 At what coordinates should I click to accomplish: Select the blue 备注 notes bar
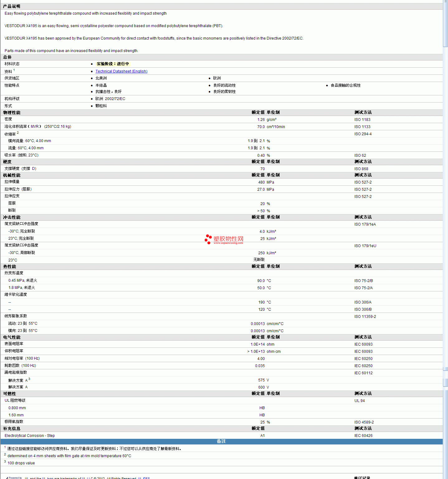[222, 441]
